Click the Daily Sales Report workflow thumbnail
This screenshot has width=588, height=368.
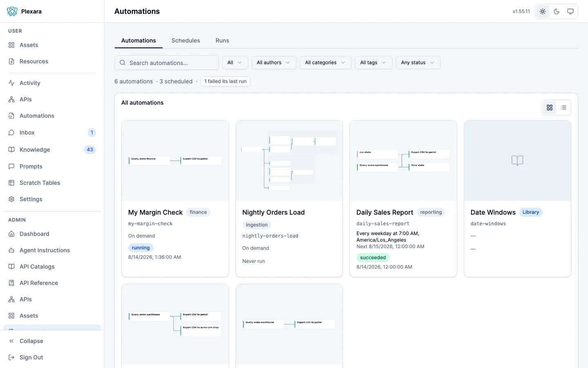tap(403, 161)
